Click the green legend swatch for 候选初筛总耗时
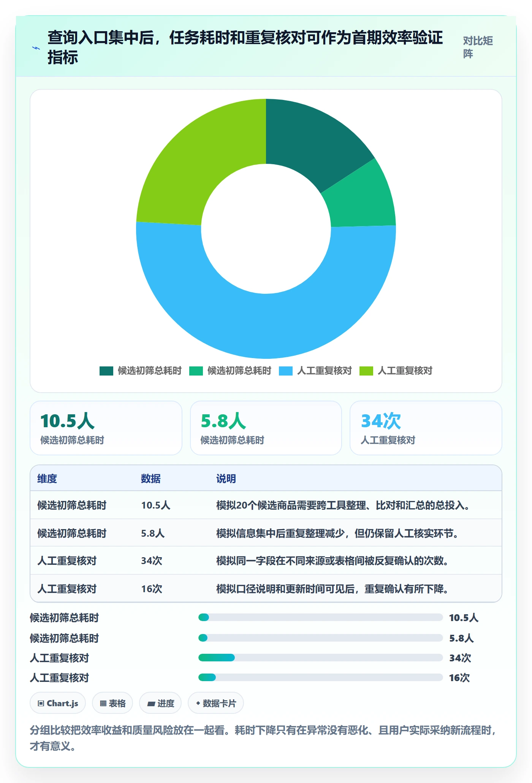This screenshot has width=532, height=783. (x=196, y=371)
